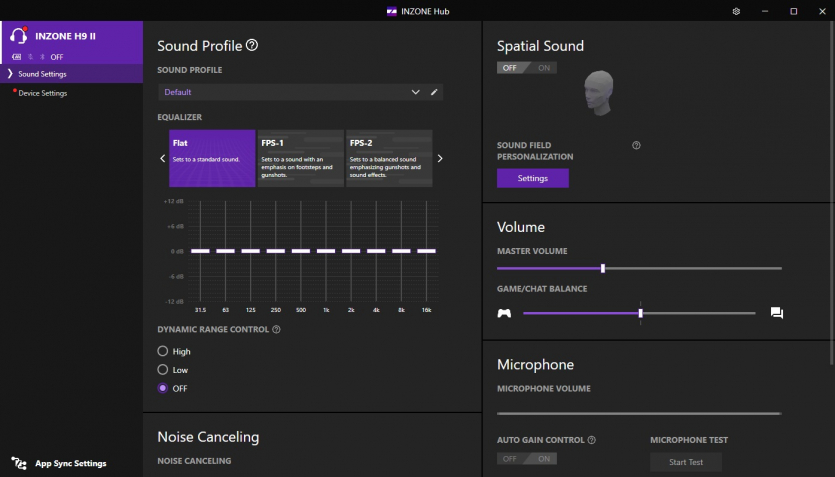Image resolution: width=835 pixels, height=477 pixels.
Task: Click the Master Volume slider handle
Action: (x=603, y=268)
